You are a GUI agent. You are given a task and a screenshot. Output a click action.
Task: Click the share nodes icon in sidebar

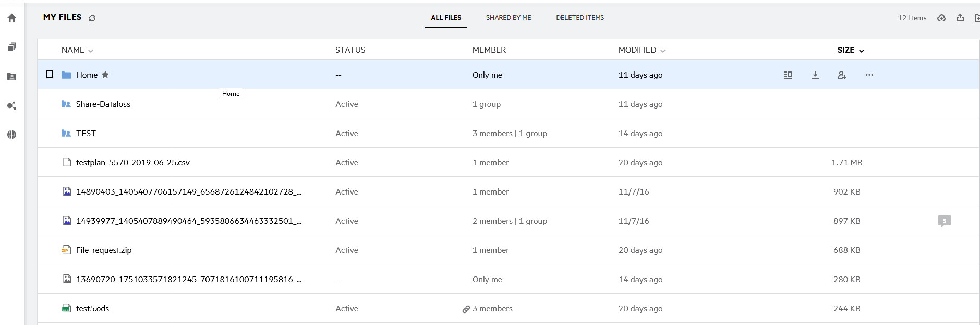[11, 106]
